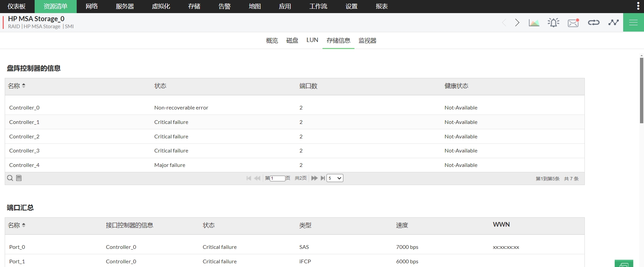Screen dimensions: 644x267
Task: Switch to the LUN tab
Action: click(x=312, y=40)
